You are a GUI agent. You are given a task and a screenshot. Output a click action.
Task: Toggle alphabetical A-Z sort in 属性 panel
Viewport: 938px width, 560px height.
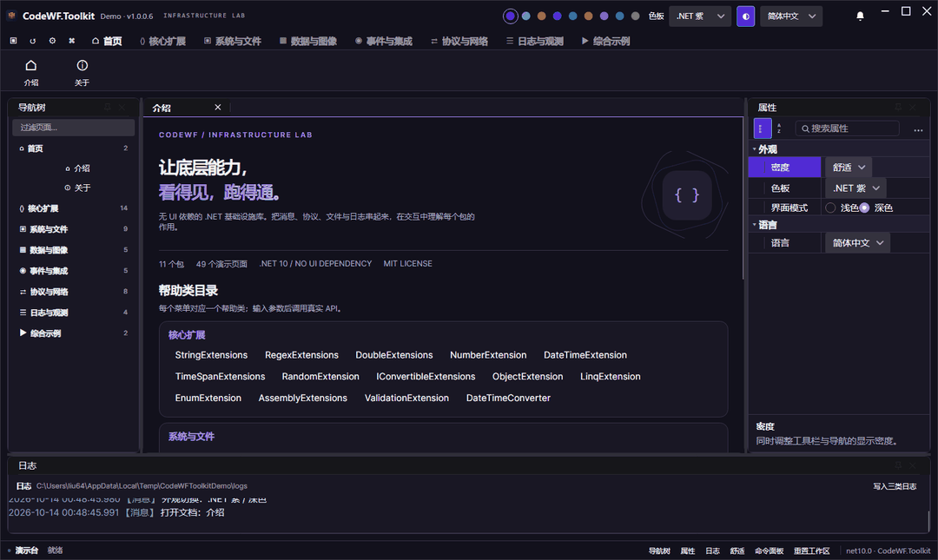779,128
